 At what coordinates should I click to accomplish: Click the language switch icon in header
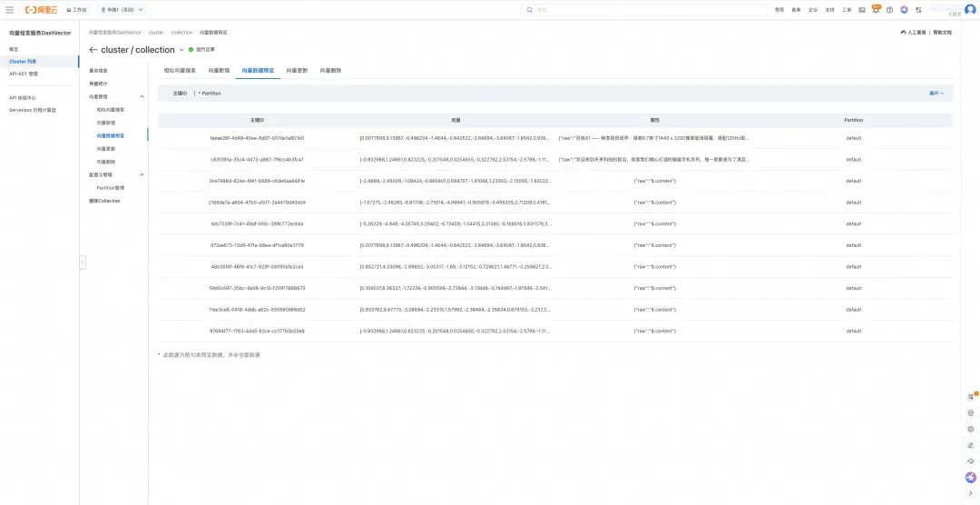(918, 10)
